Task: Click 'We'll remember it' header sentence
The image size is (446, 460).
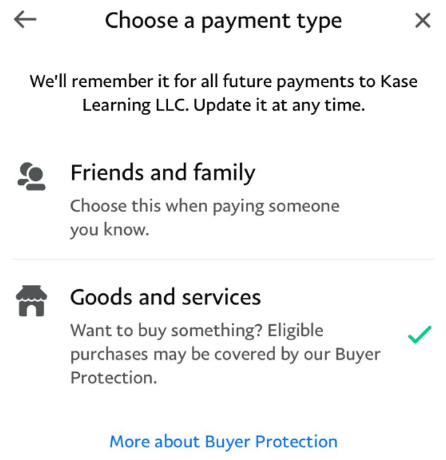Action: 100,82
